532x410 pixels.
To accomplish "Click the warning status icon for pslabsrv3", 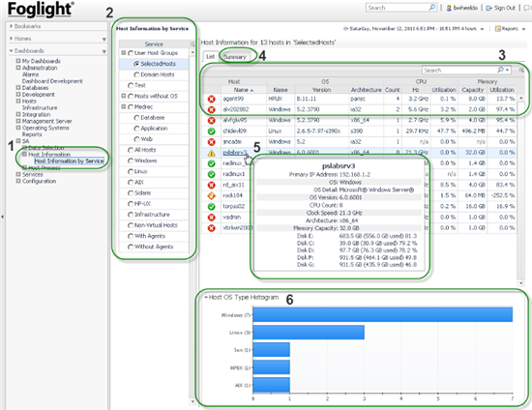I will 212,153.
